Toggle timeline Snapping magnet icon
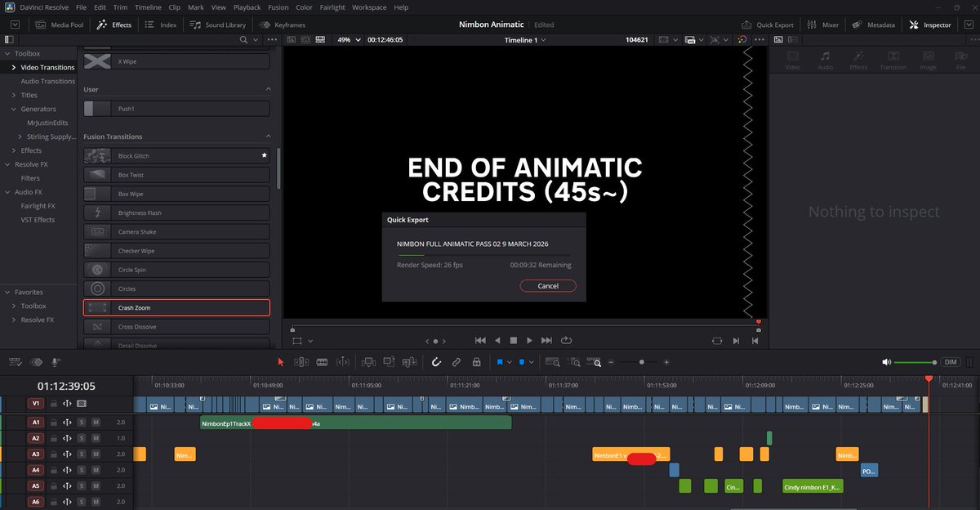The image size is (980, 510). (x=436, y=361)
